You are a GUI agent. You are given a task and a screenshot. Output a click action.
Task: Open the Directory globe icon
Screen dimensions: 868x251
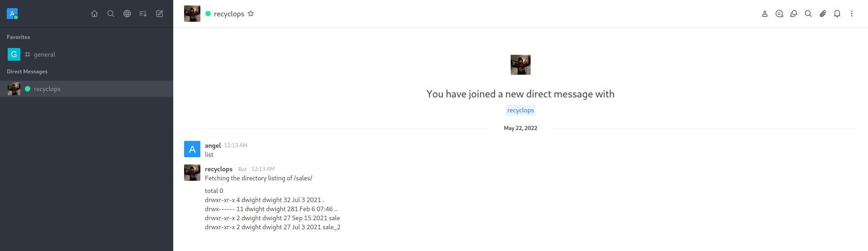coord(127,14)
